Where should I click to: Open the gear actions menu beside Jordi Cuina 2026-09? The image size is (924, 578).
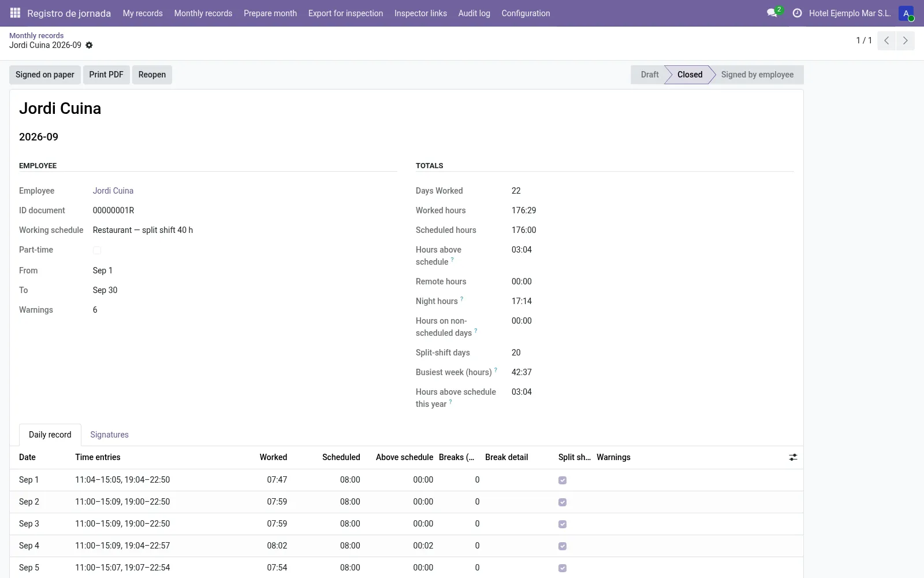(x=89, y=45)
